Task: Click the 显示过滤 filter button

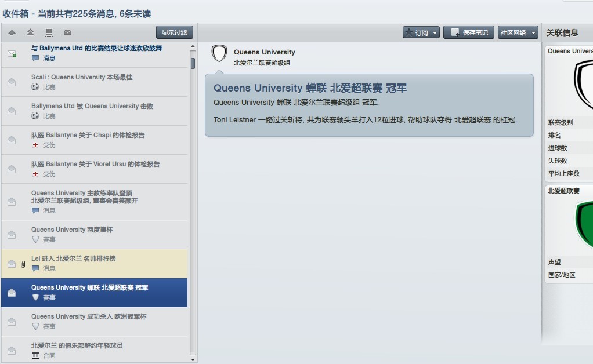Action: click(x=174, y=32)
